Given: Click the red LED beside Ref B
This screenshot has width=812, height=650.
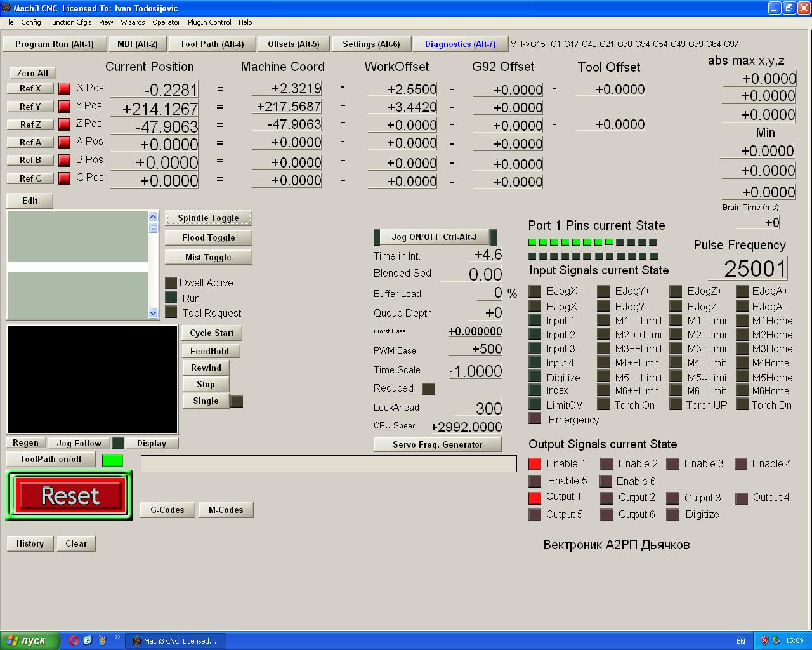Looking at the screenshot, I should click(64, 160).
